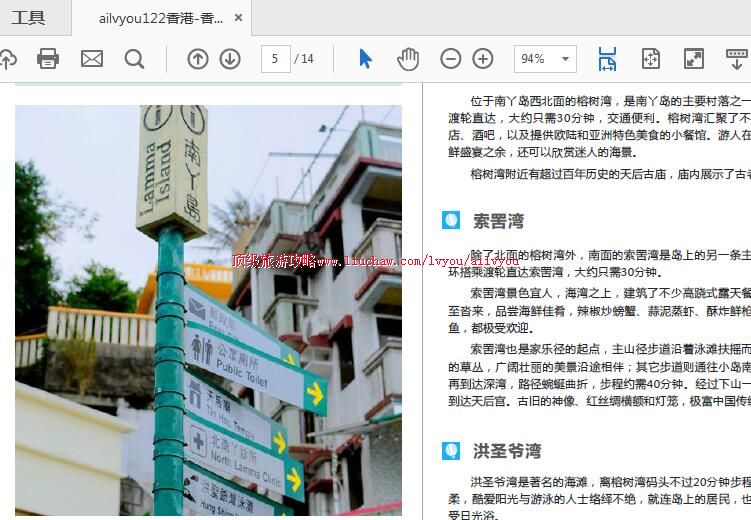Toggle fit width scrolling mode
751x520 pixels.
(x=607, y=59)
